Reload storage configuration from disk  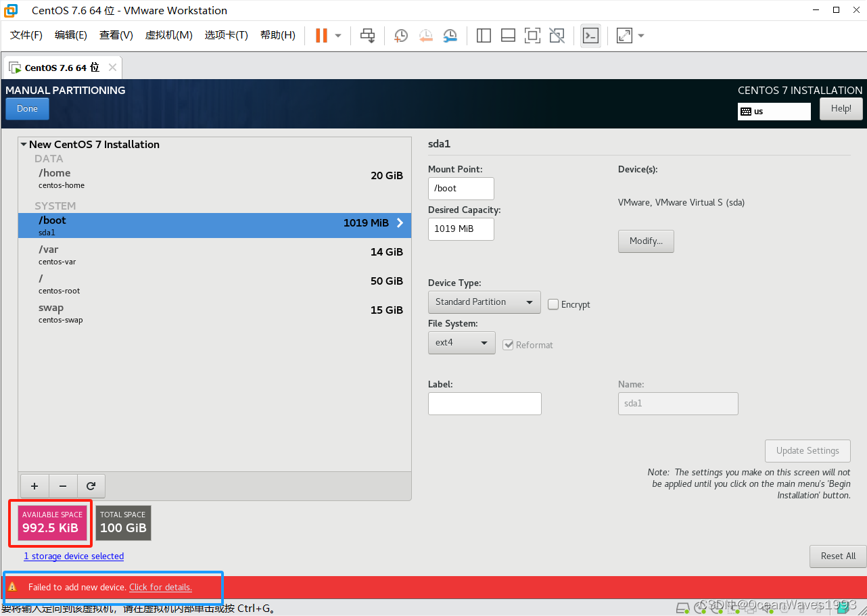tap(91, 485)
